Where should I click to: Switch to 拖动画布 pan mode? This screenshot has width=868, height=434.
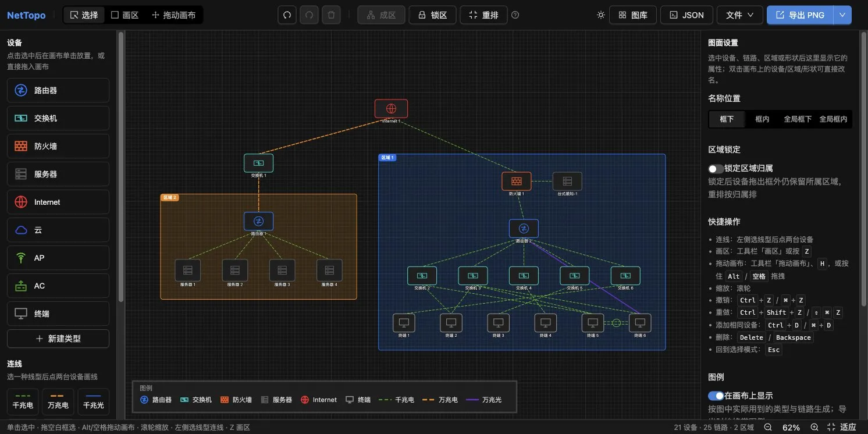point(173,15)
